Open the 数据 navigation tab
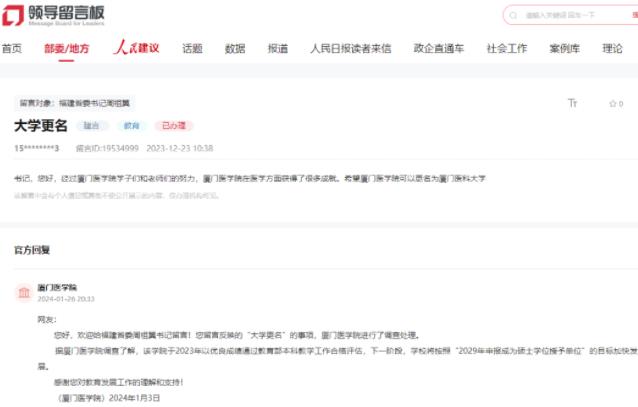This screenshot has height=407, width=638. (x=235, y=49)
